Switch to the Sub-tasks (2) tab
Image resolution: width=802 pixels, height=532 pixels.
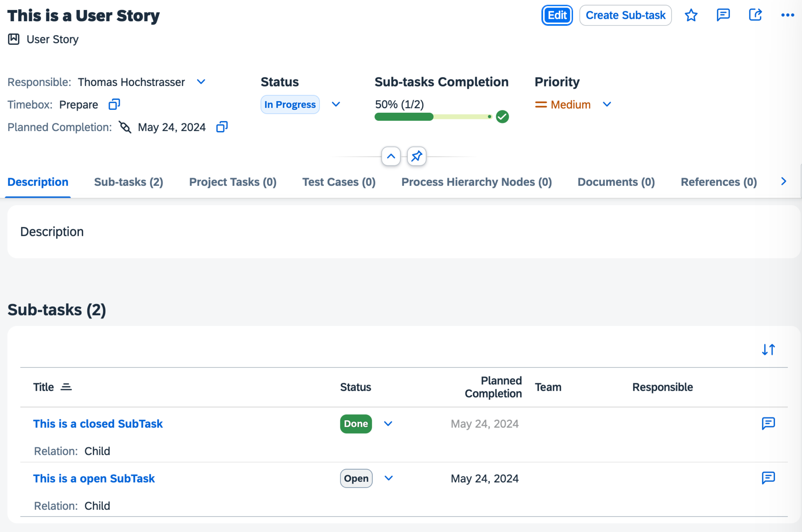(129, 182)
